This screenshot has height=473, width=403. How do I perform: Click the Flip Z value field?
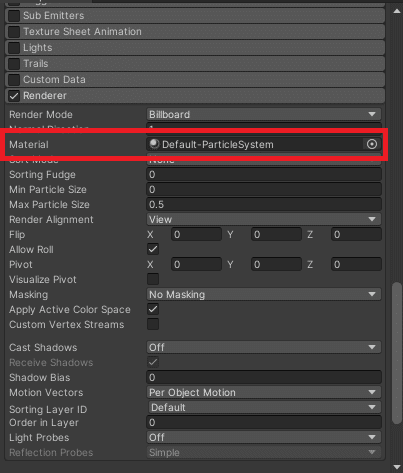pyautogui.click(x=356, y=234)
